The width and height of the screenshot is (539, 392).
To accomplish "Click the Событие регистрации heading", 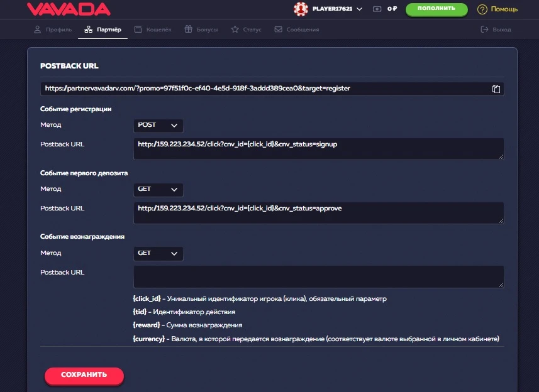I will (76, 109).
